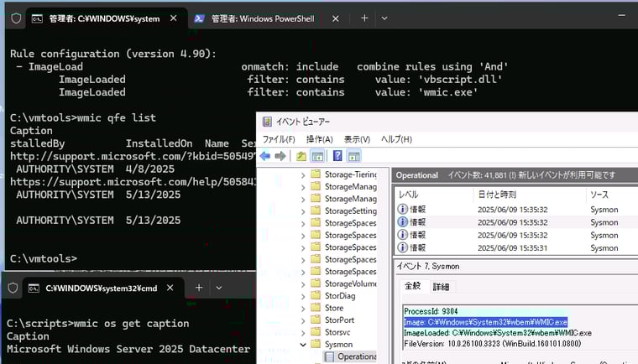Open tab dropdown chevron in top terminal
Viewport: 638px width, 364px height.
[x=384, y=18]
